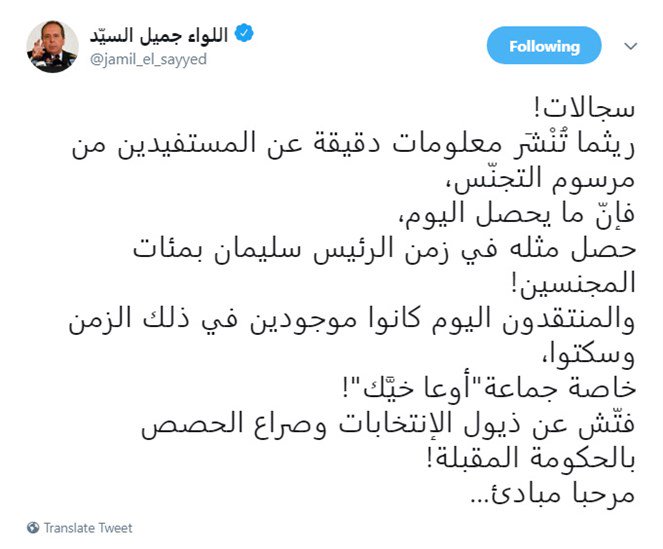Viewport: 663px width, 549px height.
Task: Click the profile avatar photo
Action: pyautogui.click(x=52, y=46)
